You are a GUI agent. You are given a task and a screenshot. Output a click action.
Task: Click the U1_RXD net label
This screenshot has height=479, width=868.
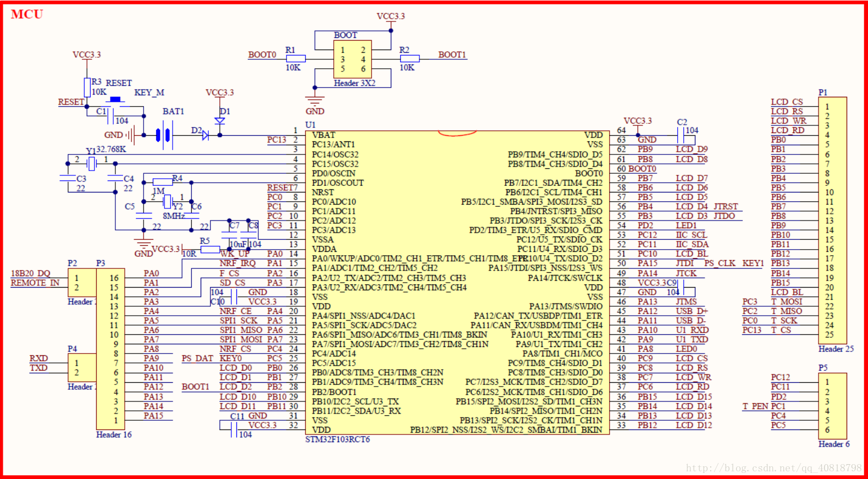pos(693,330)
